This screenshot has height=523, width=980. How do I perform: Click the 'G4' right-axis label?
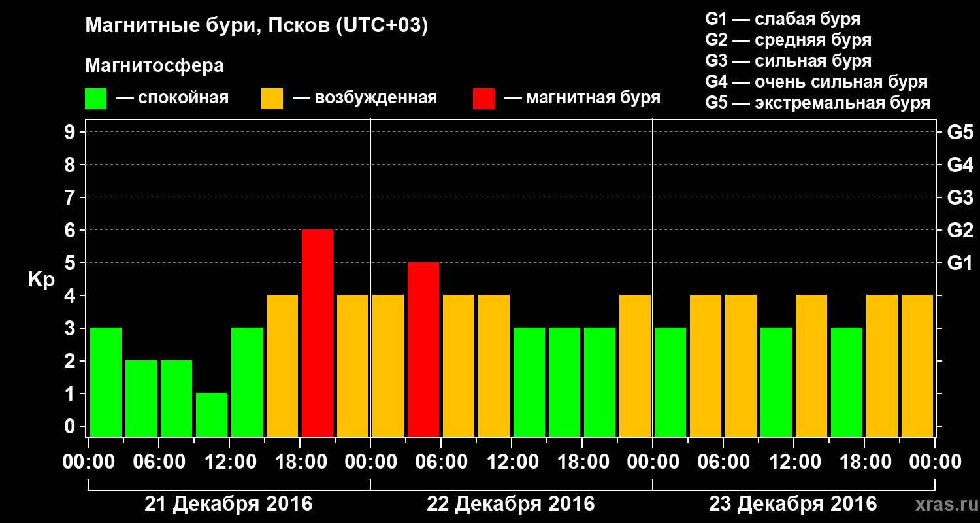(x=960, y=165)
